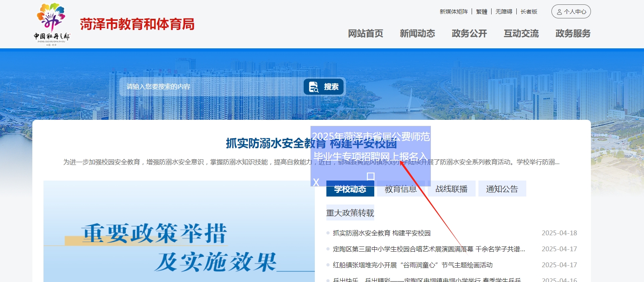
Task: Select the 教育信息 tab
Action: (401, 189)
